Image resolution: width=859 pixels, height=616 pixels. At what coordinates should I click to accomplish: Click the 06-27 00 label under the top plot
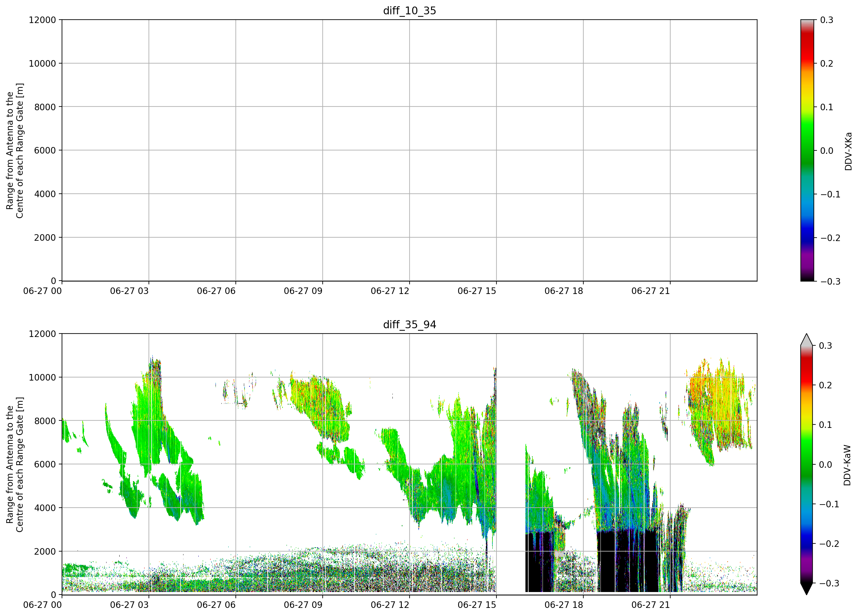pyautogui.click(x=42, y=291)
